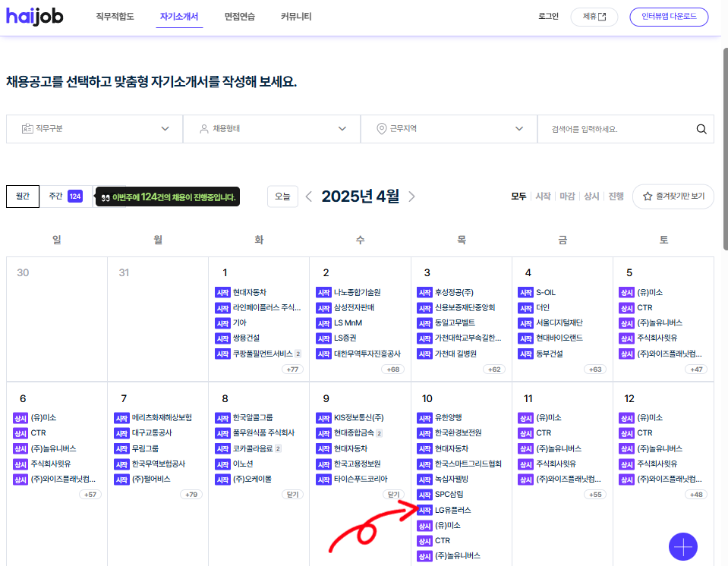Filter postings by 시작
Screen dimensions: 728x566
(x=543, y=197)
